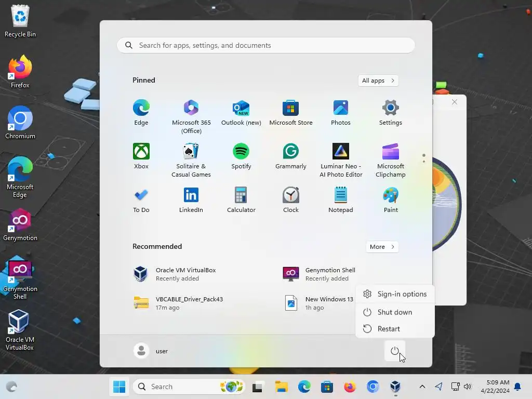This screenshot has height=399, width=532.
Task: Open Task View from taskbar
Action: click(257, 387)
